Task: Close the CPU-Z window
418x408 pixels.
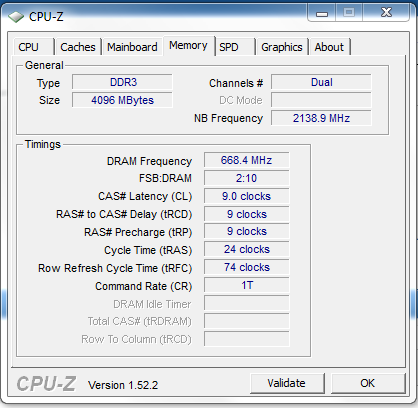Action: coord(386,13)
